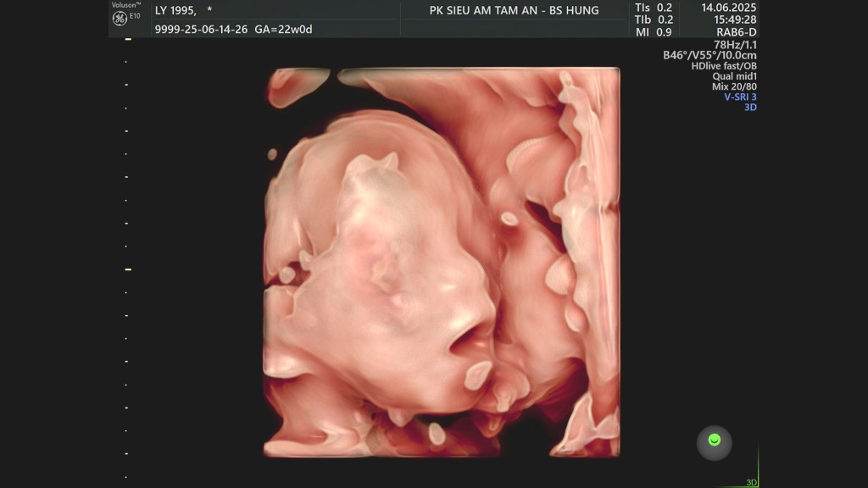This screenshot has height=488, width=868.
Task: Click the B46°/V55°/10.0cm volume angle info
Action: coord(709,55)
